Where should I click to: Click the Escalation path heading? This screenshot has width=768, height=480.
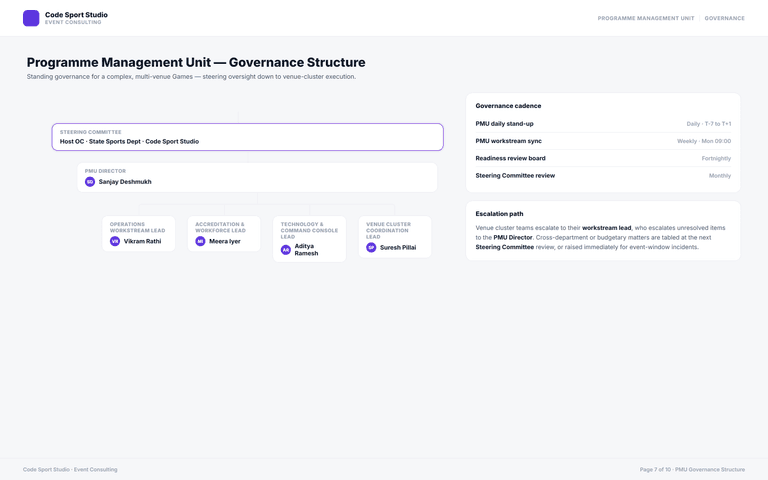[x=499, y=214]
